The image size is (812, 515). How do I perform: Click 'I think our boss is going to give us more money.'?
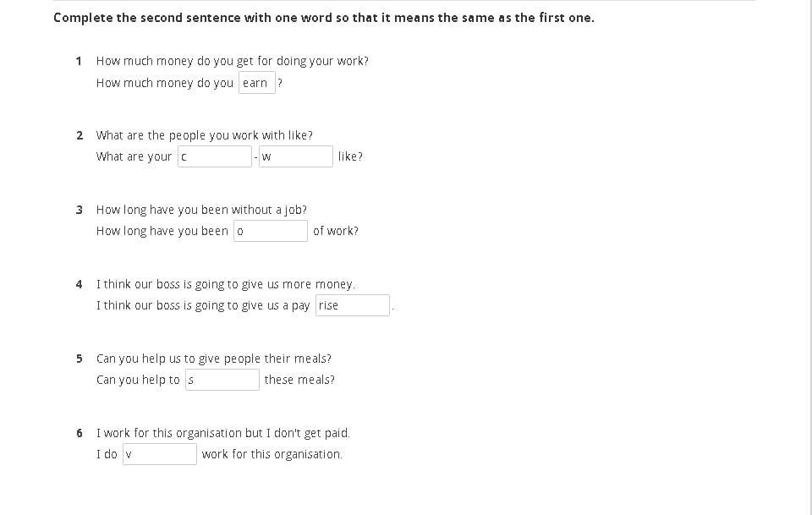[x=226, y=284]
